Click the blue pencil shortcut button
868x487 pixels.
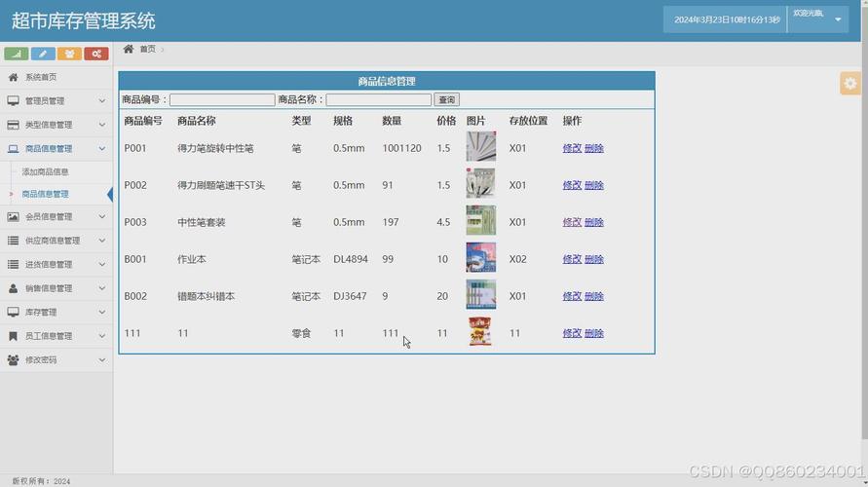43,54
